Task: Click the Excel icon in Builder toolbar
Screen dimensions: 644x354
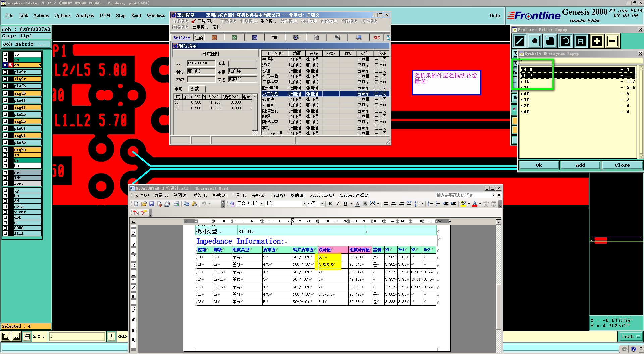Action: (x=234, y=38)
